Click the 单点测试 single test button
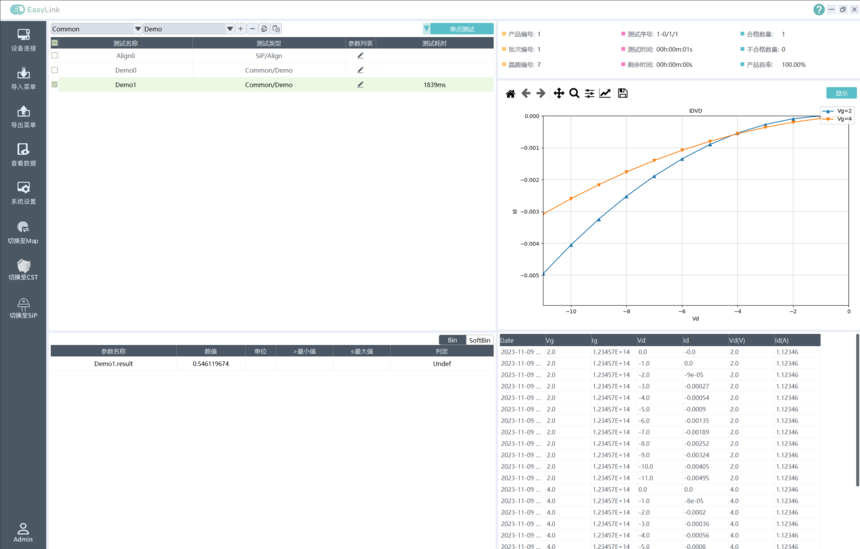Image resolution: width=860 pixels, height=549 pixels. [x=462, y=29]
